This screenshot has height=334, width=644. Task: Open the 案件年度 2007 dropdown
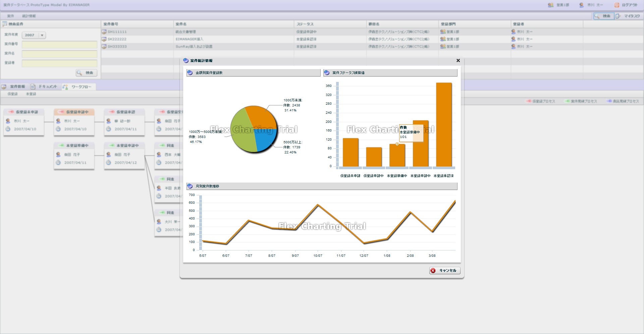click(34, 35)
